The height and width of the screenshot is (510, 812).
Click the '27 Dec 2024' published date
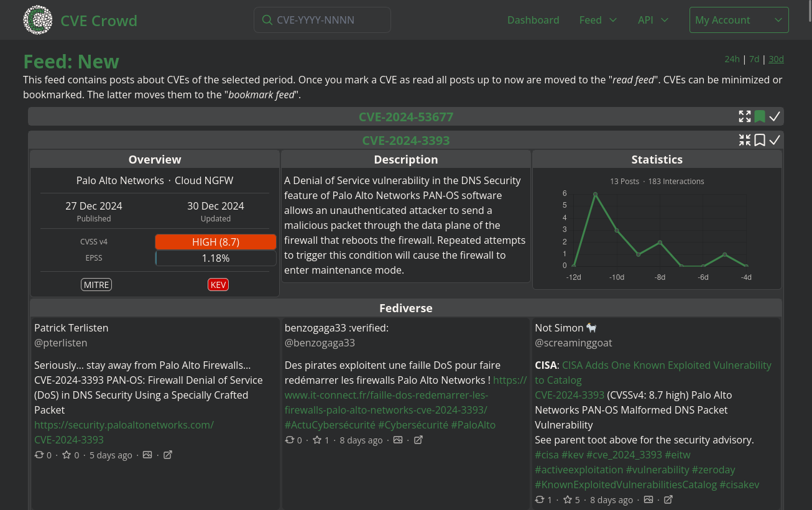94,206
